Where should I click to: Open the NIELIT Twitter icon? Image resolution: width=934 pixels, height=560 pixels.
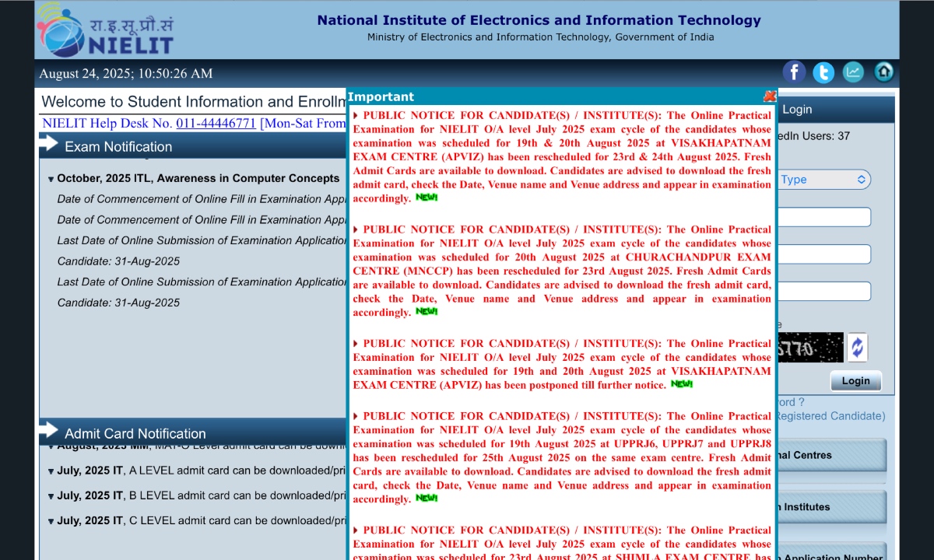[x=823, y=73]
